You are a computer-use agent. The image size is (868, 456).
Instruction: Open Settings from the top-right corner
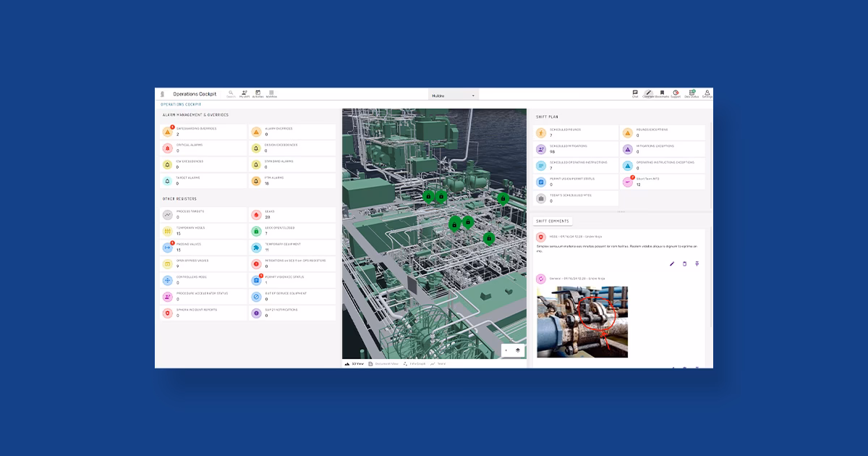(705, 93)
